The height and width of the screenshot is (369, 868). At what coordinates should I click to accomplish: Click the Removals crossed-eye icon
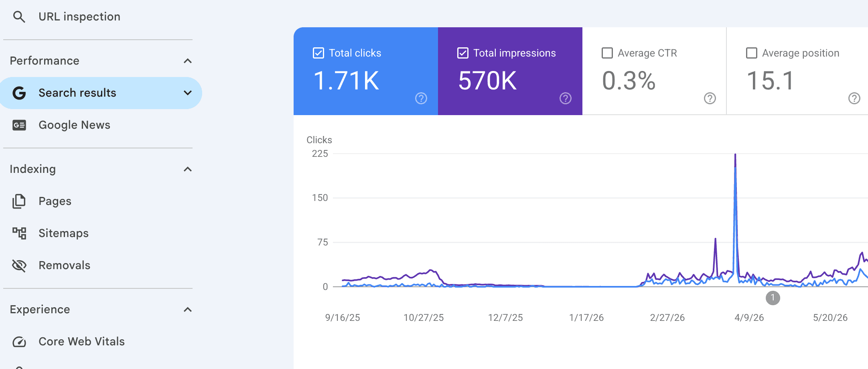pos(19,266)
